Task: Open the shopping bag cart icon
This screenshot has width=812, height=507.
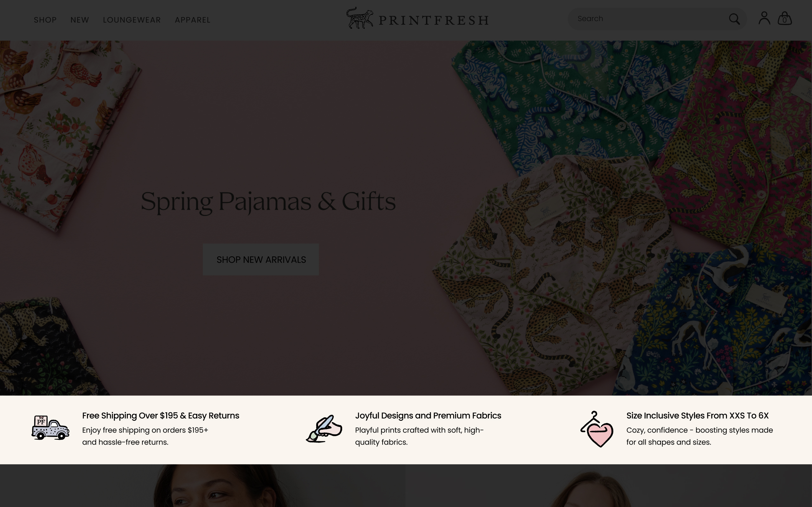Action: pos(784,18)
